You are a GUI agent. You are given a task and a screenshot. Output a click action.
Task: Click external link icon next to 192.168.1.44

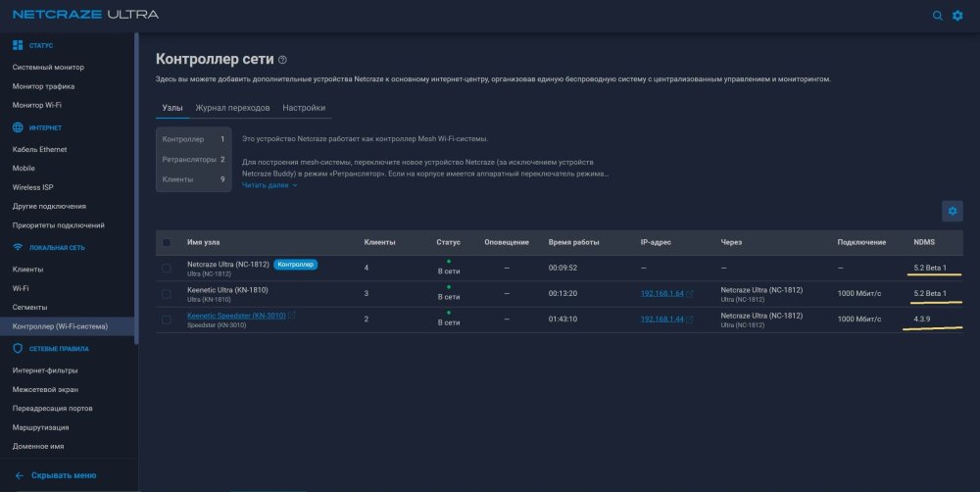point(689,319)
